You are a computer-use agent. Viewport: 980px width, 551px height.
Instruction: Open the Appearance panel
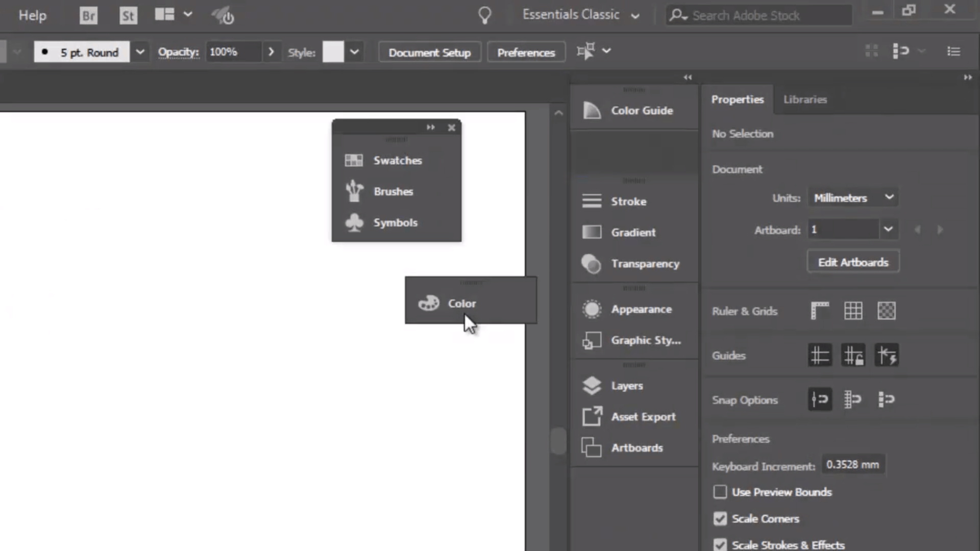coord(634,309)
